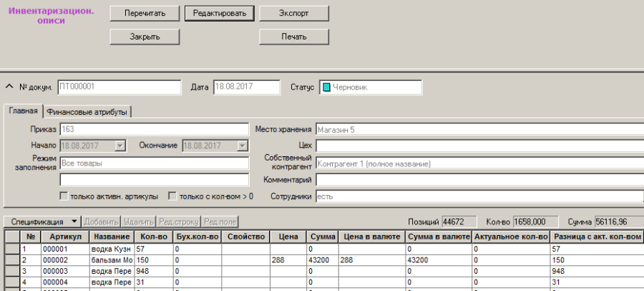
Task: Click Место хранения field Магазин 5
Action: (479, 130)
